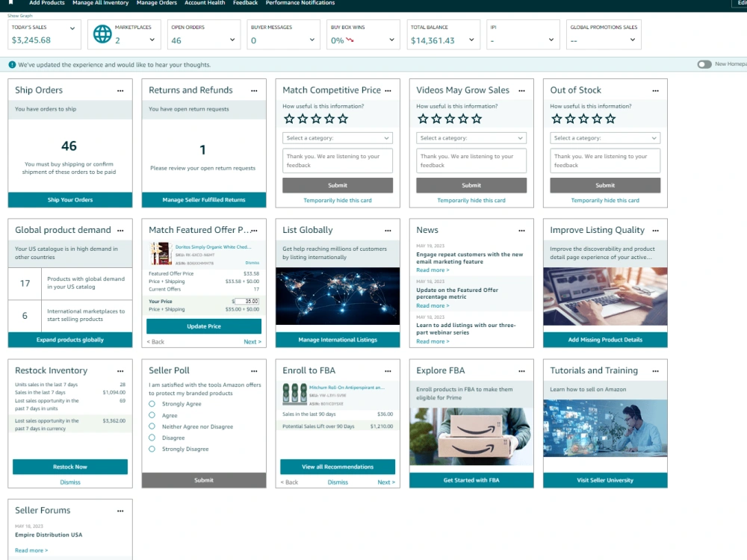Click Get Started with FBA button
Viewport: 747px width, 560px height.
(x=471, y=480)
